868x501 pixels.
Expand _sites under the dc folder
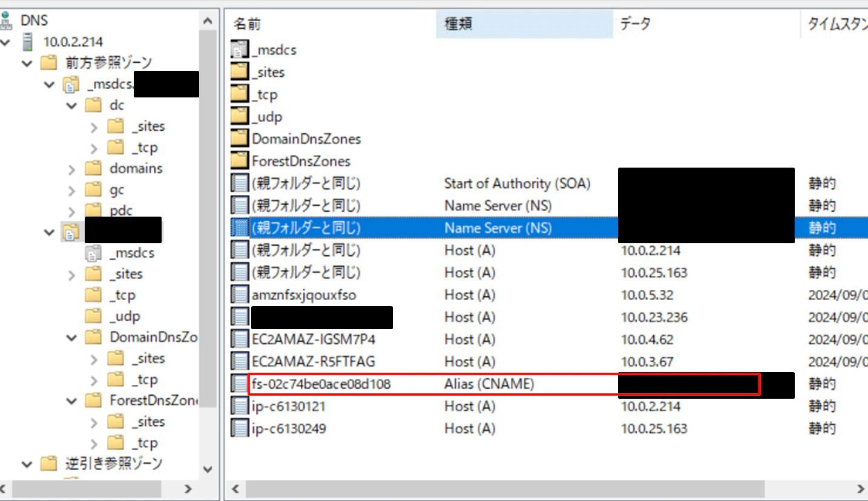[x=94, y=127]
